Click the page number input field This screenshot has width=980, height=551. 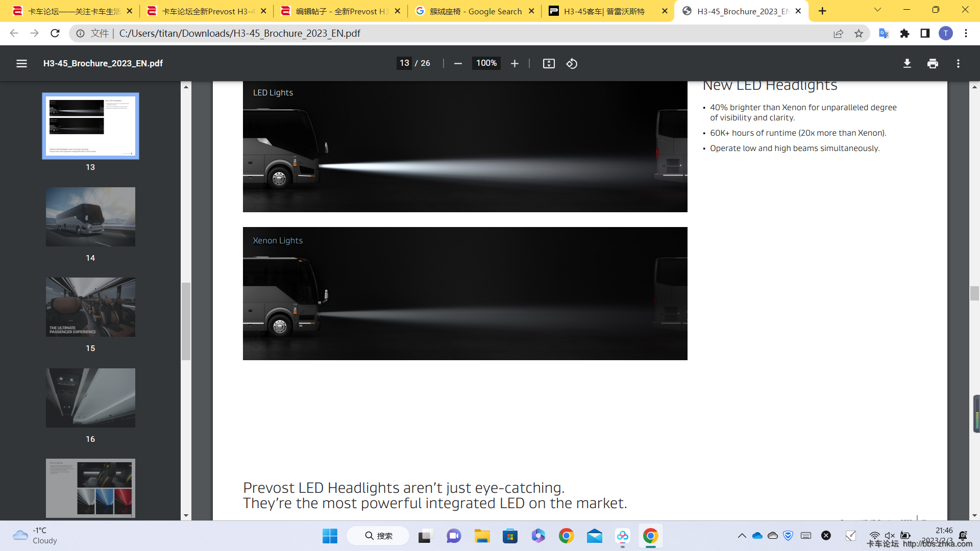(x=404, y=63)
